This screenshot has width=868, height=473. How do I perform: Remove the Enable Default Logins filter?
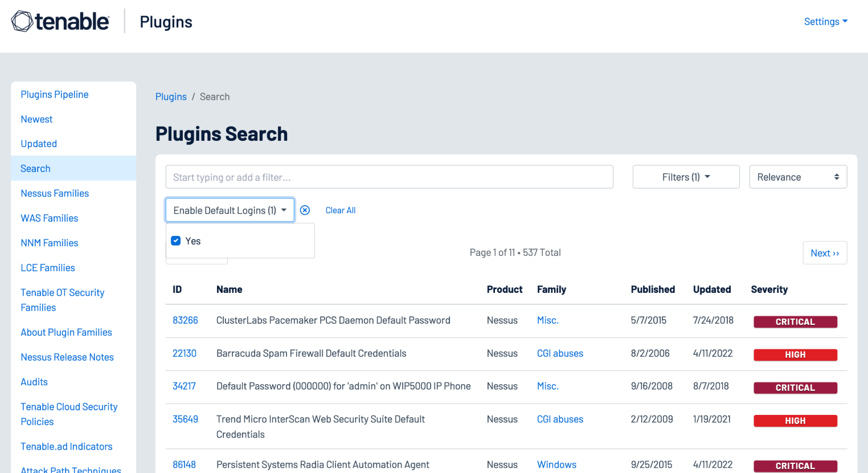pos(305,210)
